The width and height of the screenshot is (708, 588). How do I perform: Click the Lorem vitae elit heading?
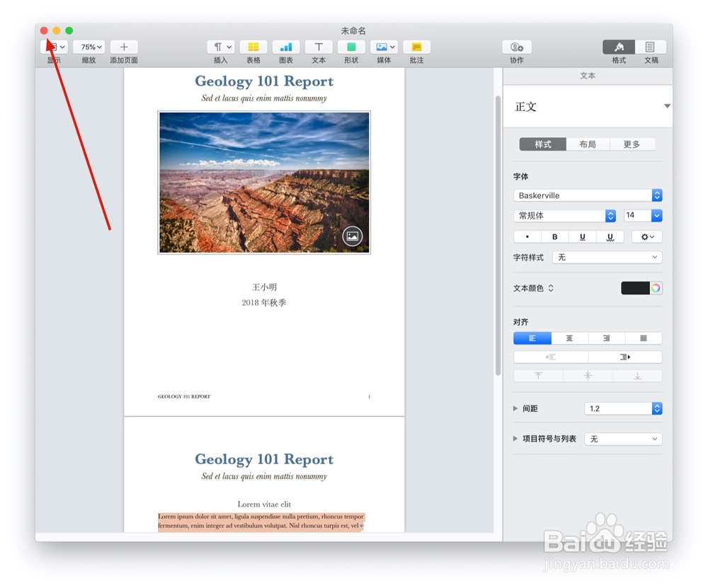tap(264, 504)
